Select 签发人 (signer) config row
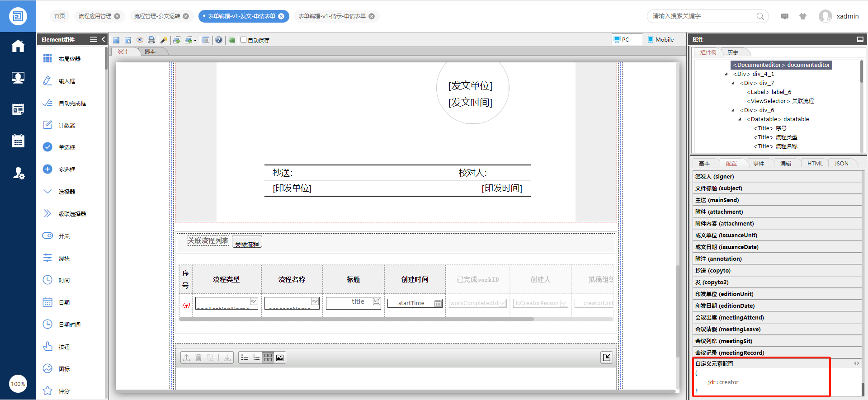 tap(777, 177)
